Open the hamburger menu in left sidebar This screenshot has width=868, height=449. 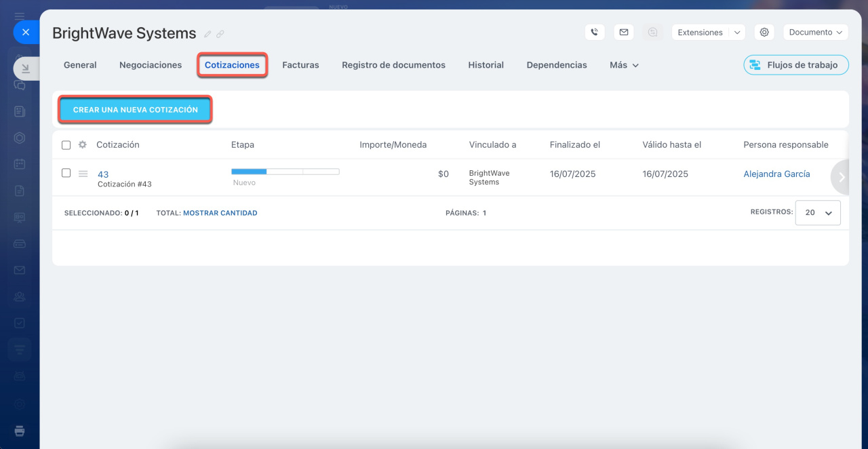(20, 15)
